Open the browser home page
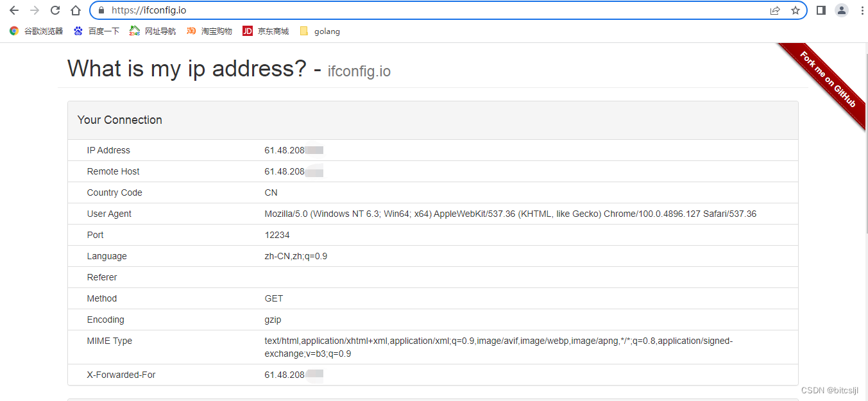 click(76, 10)
